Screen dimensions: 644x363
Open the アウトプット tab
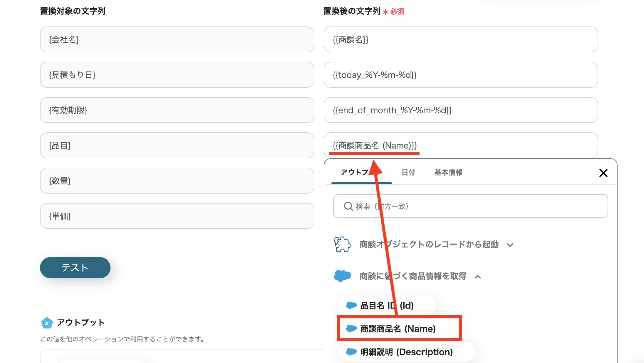click(x=361, y=173)
